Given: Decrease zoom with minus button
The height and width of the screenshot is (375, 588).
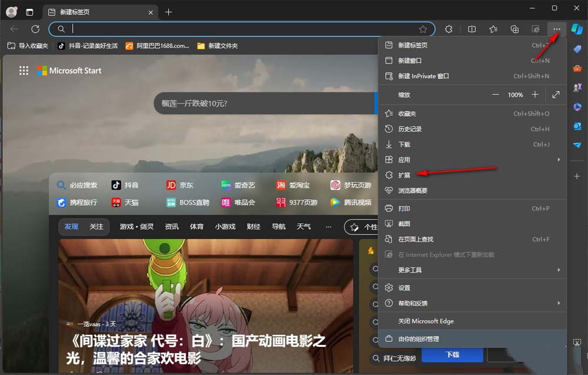Looking at the screenshot, I should point(495,95).
